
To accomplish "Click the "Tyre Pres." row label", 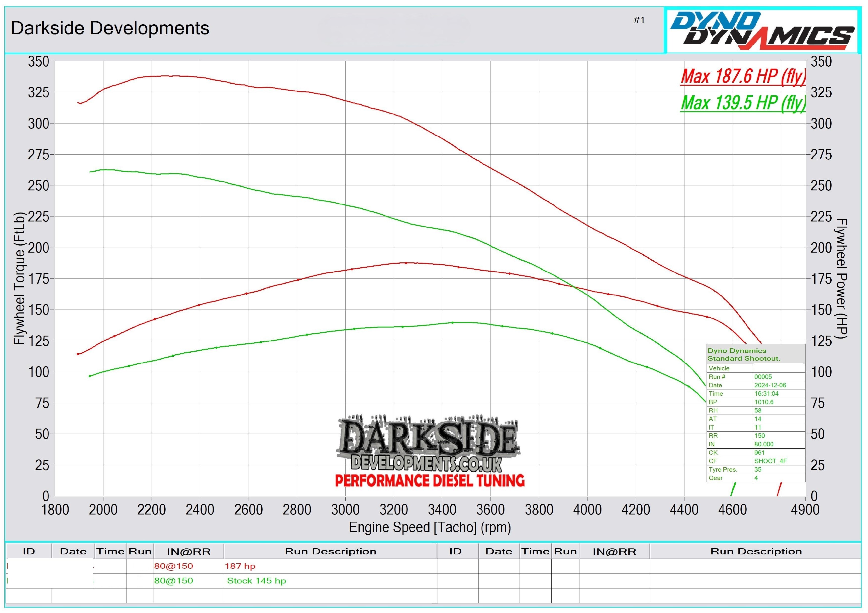I will click(723, 470).
